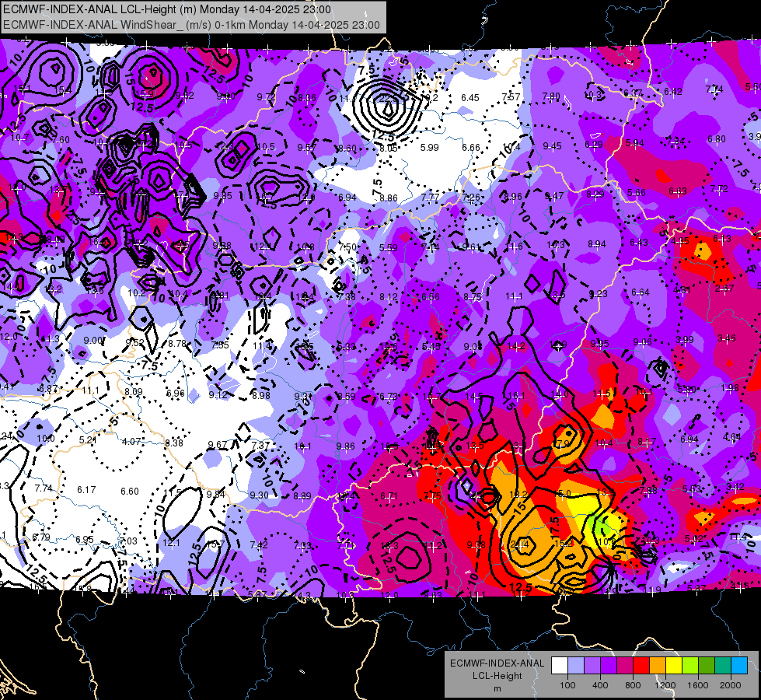Click the wind shear value '6.60'
This screenshot has width=761, height=700.
click(130, 491)
